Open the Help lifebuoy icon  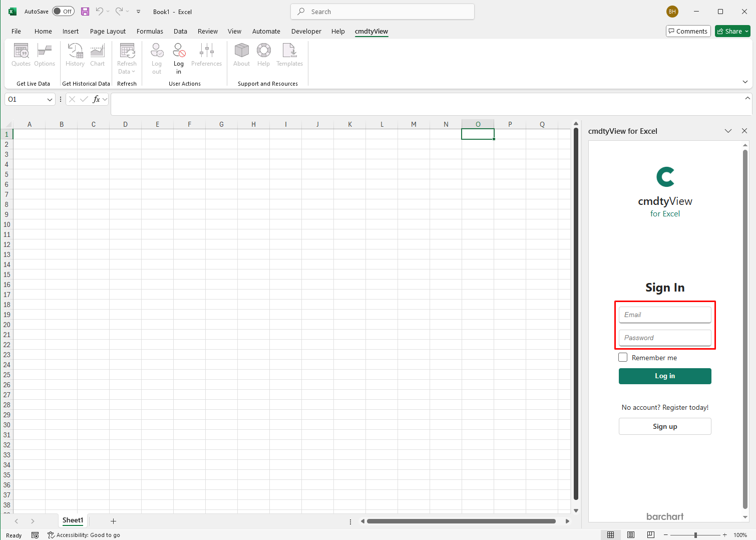263,55
